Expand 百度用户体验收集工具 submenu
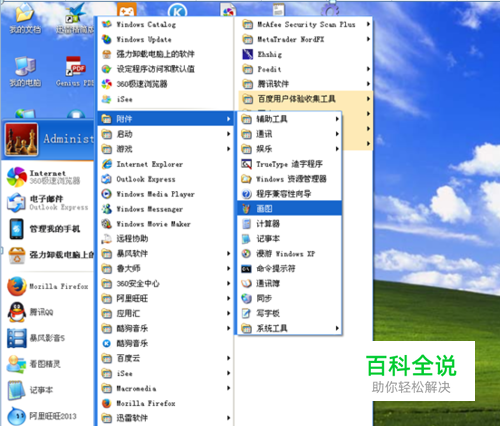 (x=305, y=99)
